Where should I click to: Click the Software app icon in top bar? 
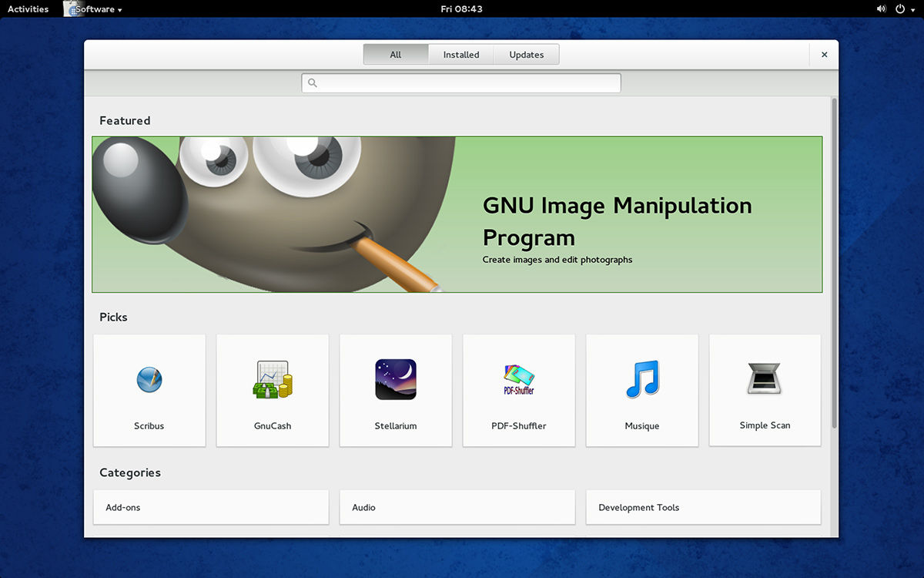(72, 8)
